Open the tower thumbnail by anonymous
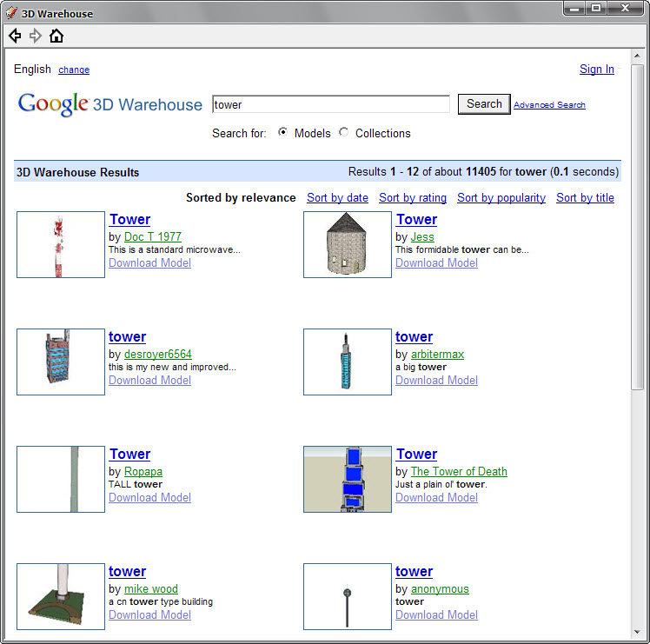This screenshot has height=644, width=650. (x=348, y=596)
